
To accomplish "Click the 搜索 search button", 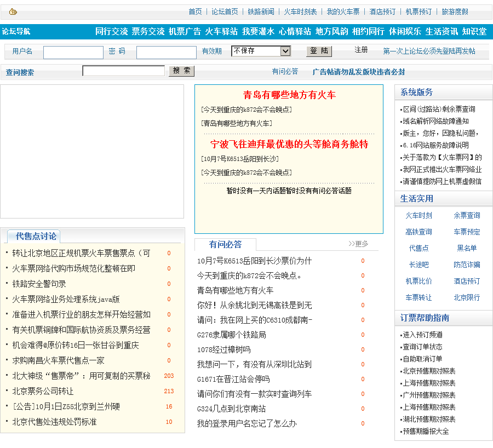I will point(181,71).
